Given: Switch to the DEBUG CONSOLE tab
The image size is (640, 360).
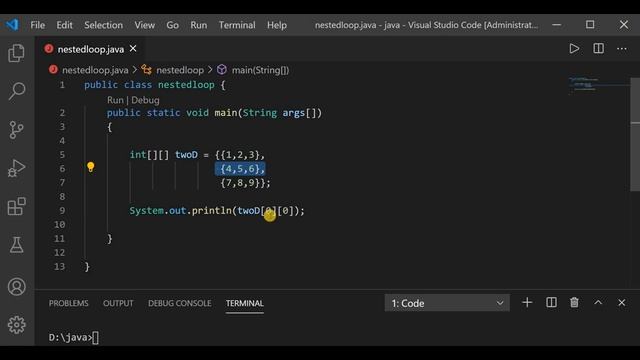Looking at the screenshot, I should pos(180,303).
